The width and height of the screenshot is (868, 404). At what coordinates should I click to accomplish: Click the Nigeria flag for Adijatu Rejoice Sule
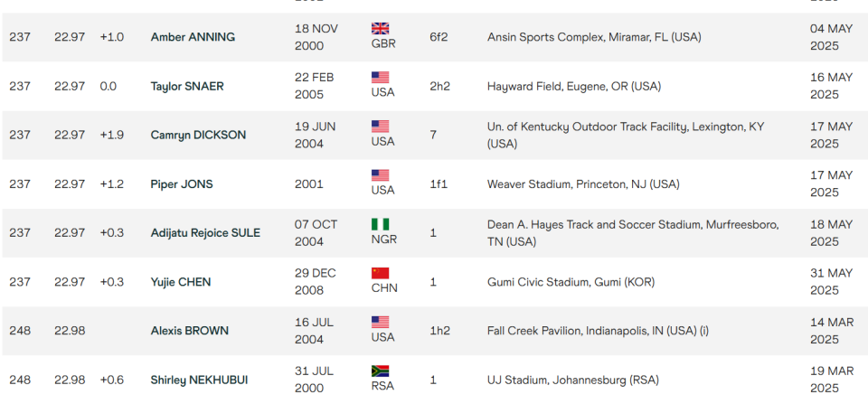[380, 224]
